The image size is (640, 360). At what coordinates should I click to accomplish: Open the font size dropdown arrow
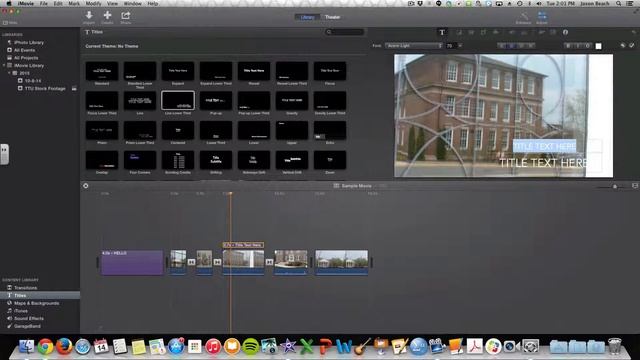pyautogui.click(x=460, y=46)
